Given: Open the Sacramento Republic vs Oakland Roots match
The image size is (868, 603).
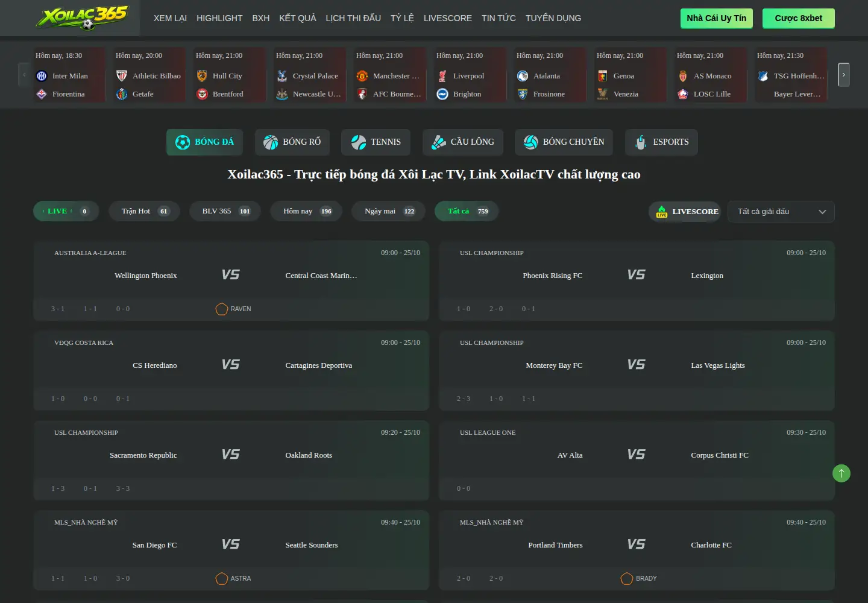Looking at the screenshot, I should tap(231, 461).
